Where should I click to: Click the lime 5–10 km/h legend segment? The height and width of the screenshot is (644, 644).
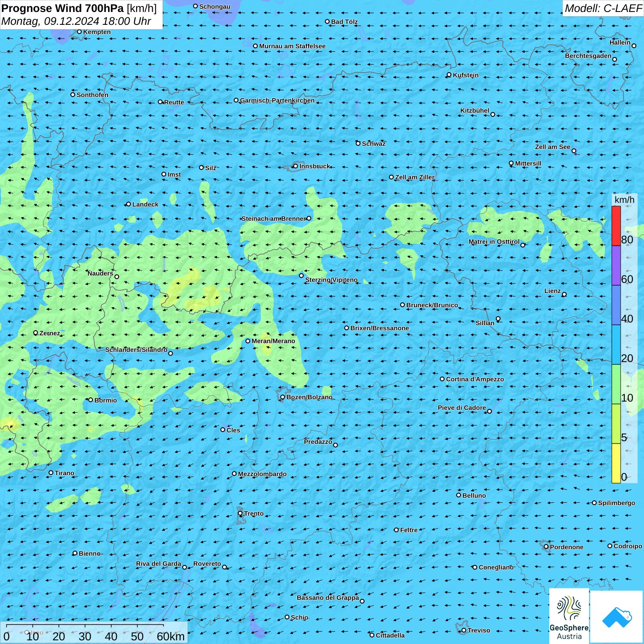(x=616, y=424)
